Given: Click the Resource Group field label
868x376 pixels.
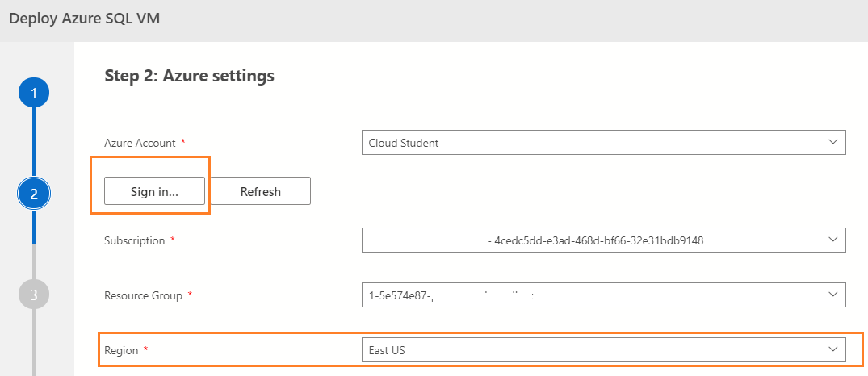Looking at the screenshot, I should [x=144, y=295].
